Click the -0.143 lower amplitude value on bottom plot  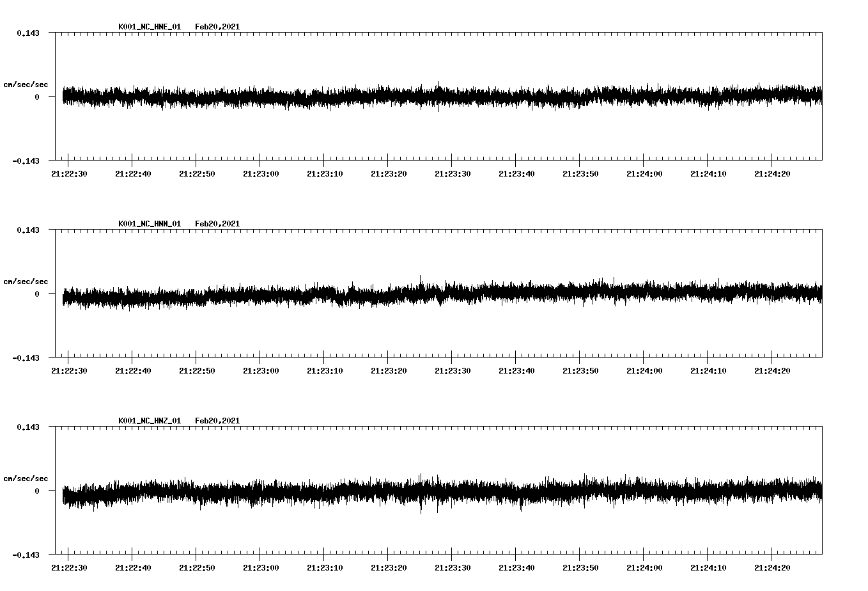click(26, 556)
